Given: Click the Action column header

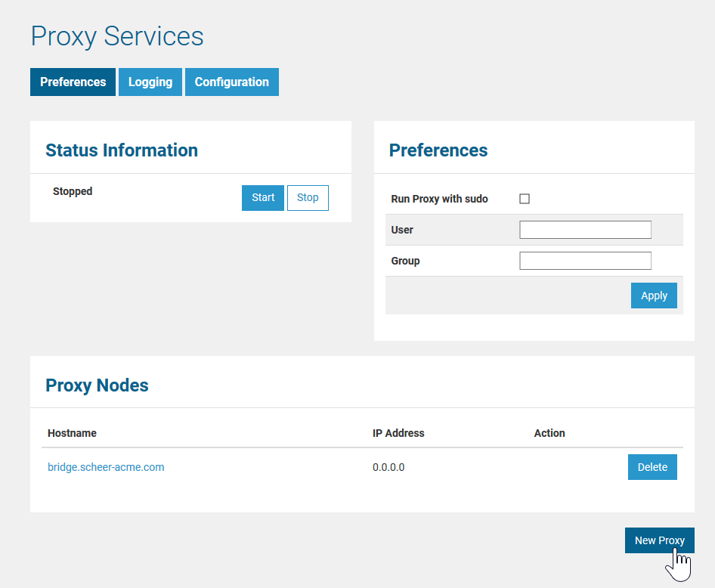Looking at the screenshot, I should [549, 433].
